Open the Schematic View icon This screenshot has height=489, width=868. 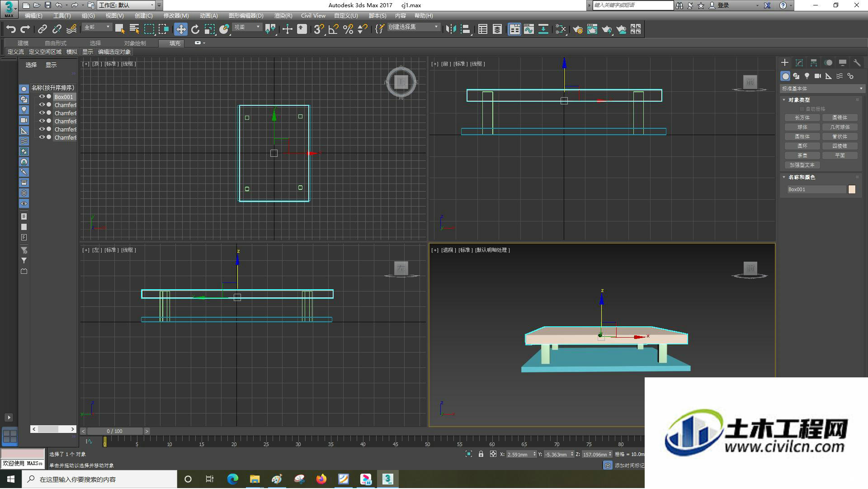[x=543, y=29]
